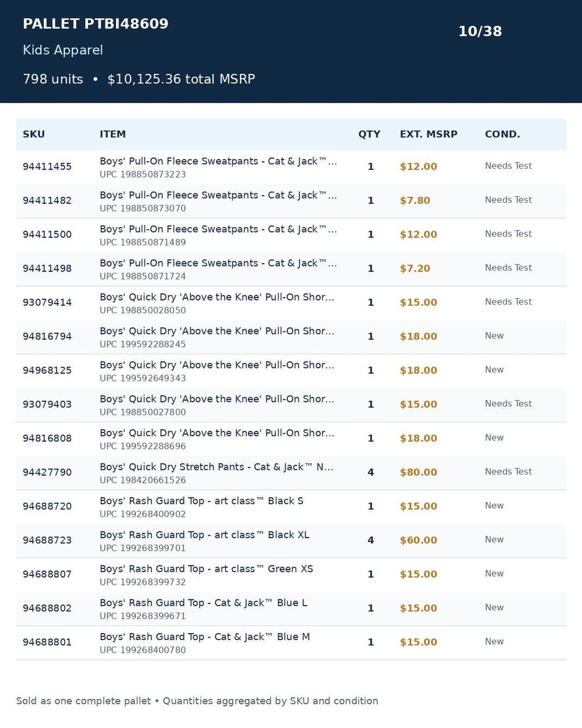Click UPC 198850873070 text
This screenshot has height=728, width=582.
[143, 208]
